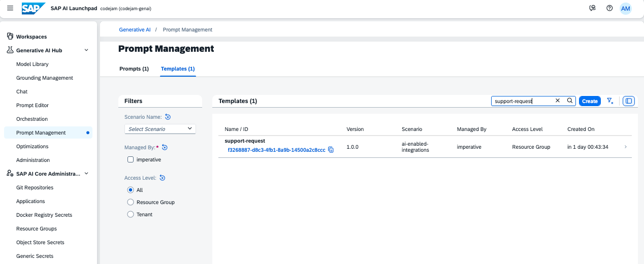Open support-request row details arrow

[x=625, y=147]
